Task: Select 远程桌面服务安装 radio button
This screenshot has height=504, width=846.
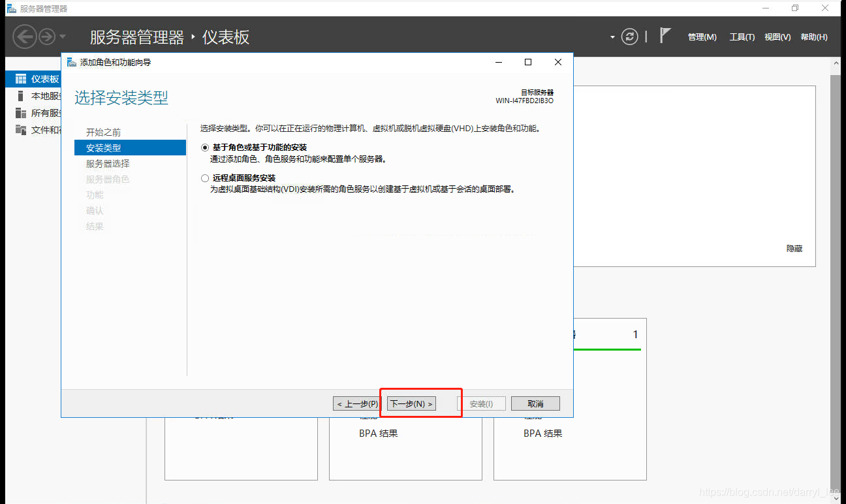Action: click(205, 178)
